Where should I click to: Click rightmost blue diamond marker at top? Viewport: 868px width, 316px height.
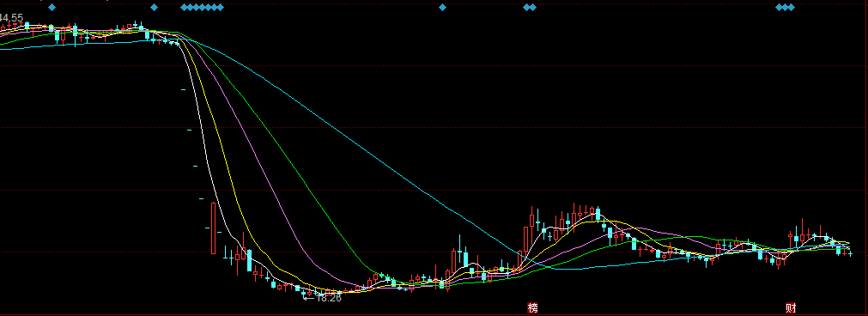791,7
